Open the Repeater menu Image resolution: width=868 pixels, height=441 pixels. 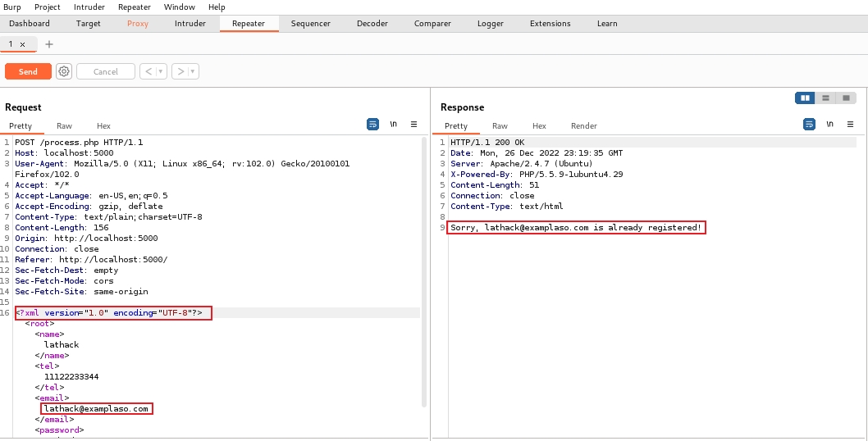(x=135, y=7)
